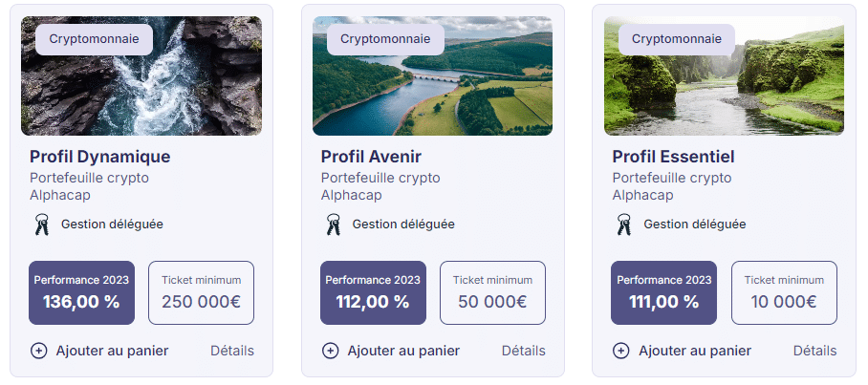Click the plus icon on Profil Avenir card

330,351
